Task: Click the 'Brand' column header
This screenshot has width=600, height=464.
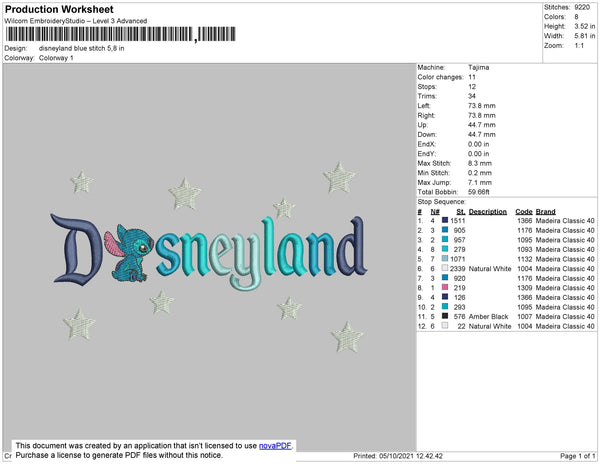Action: (545, 212)
